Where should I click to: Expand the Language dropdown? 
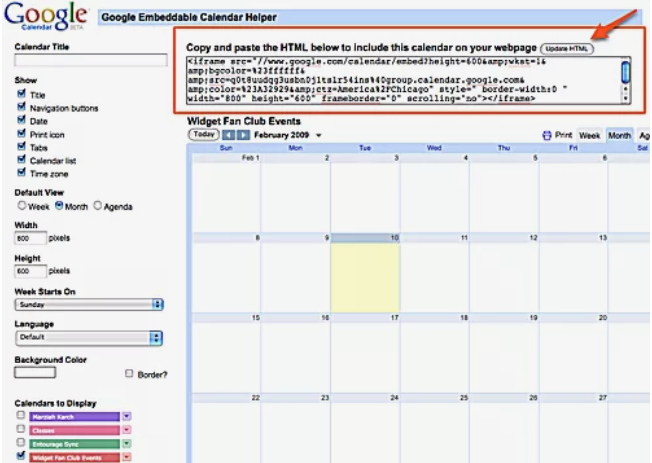88,338
